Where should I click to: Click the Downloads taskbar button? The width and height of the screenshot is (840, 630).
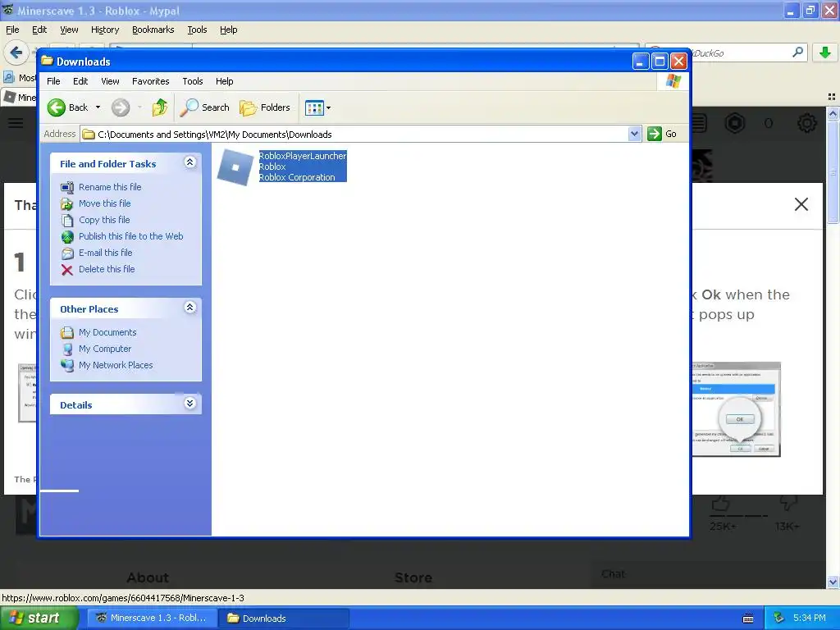pyautogui.click(x=285, y=618)
